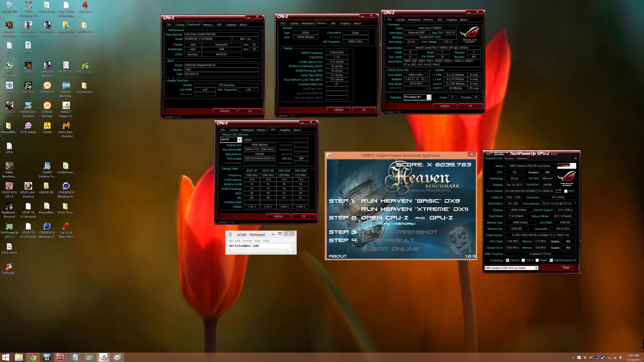Open the 3DMark Vantage desktop icon
This screenshot has width=644, height=362.
point(47,110)
